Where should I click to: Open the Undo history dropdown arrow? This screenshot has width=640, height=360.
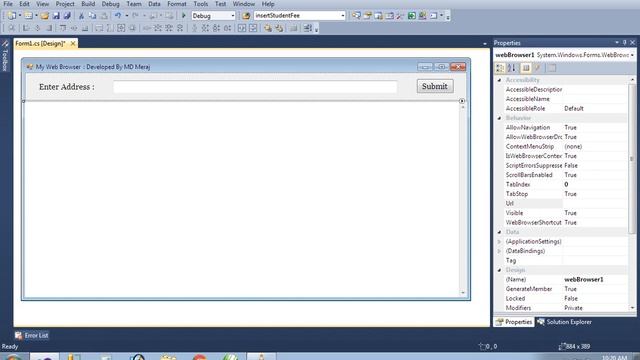pyautogui.click(x=127, y=16)
